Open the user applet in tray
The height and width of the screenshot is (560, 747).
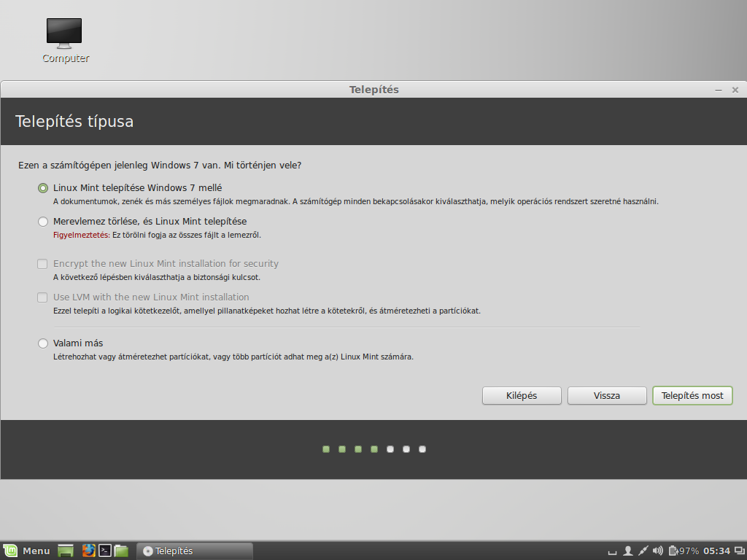[628, 551]
